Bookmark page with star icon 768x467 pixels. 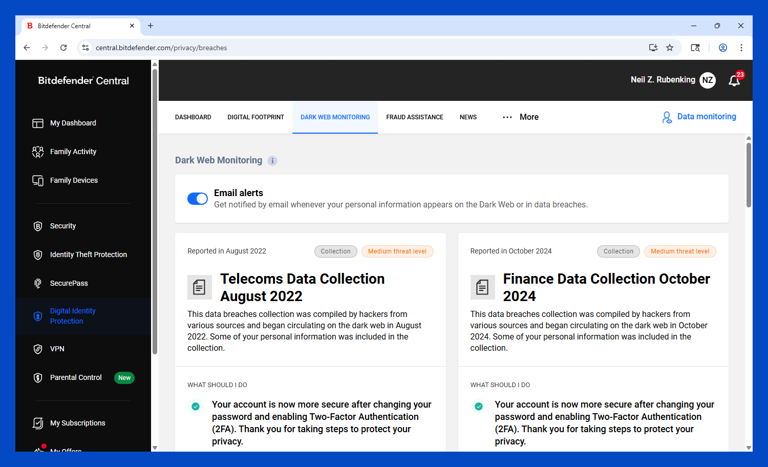670,48
